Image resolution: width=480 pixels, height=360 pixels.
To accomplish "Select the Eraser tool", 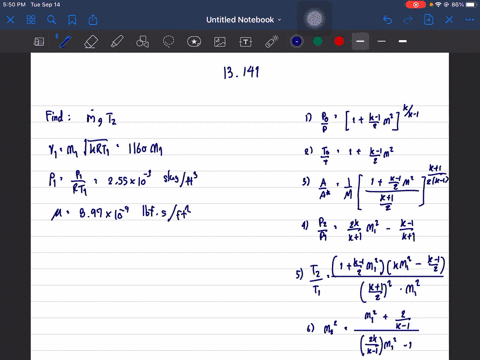I will (x=91, y=42).
